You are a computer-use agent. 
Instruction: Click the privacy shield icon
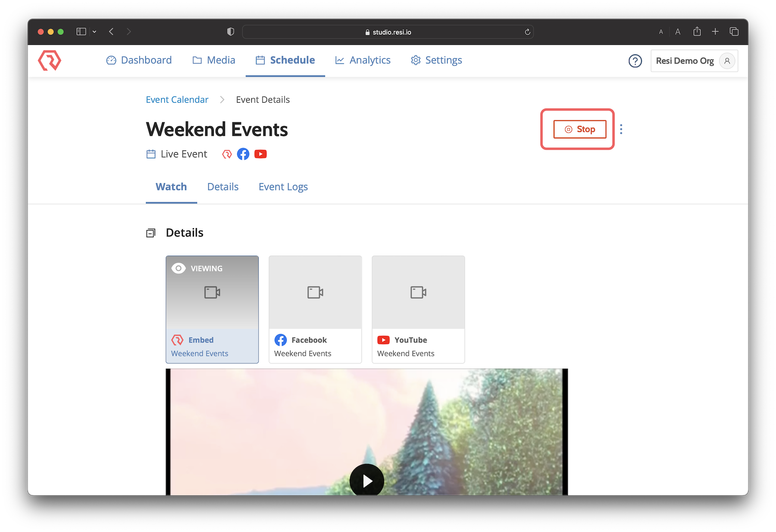pyautogui.click(x=231, y=31)
